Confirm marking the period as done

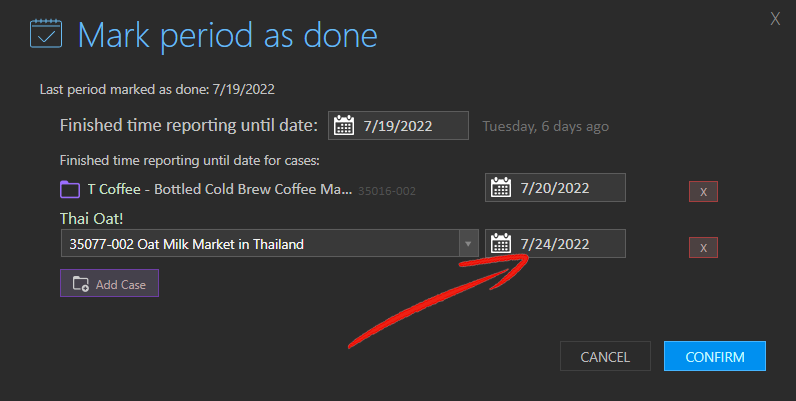tap(714, 356)
